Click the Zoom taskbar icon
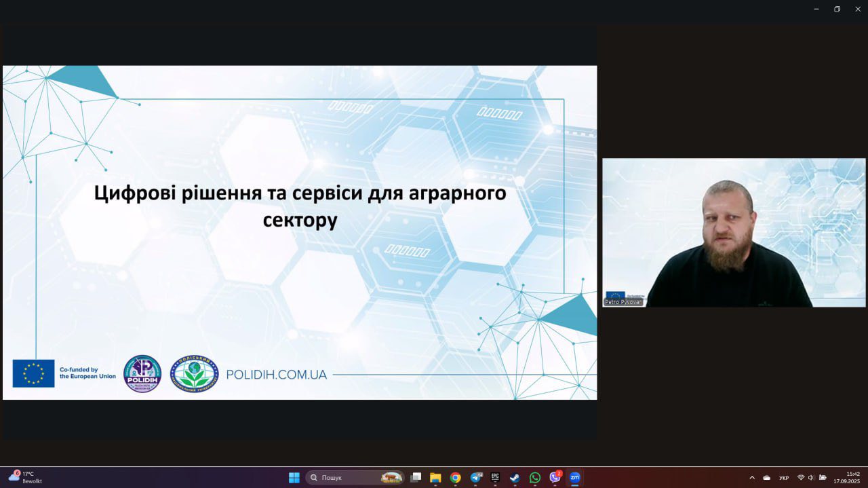The height and width of the screenshot is (488, 868). (574, 478)
